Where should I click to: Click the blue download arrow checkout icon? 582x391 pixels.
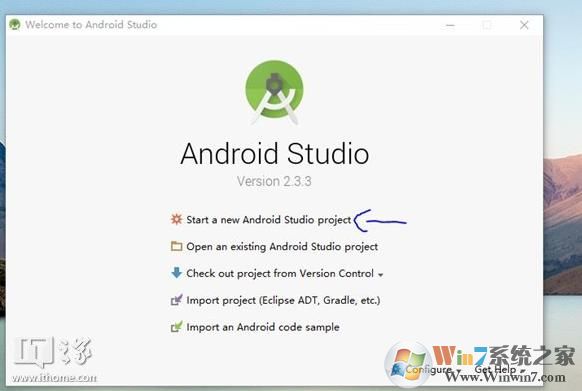click(176, 273)
